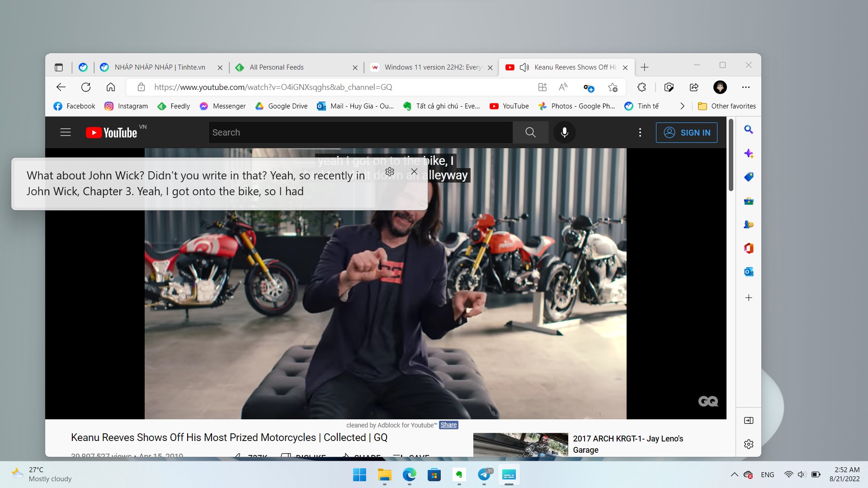Open the Messenger bookmark
This screenshot has height=488, width=868.
(223, 106)
